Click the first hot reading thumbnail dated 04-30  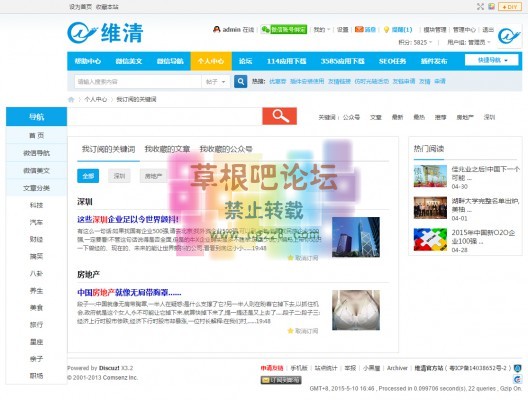click(x=430, y=176)
